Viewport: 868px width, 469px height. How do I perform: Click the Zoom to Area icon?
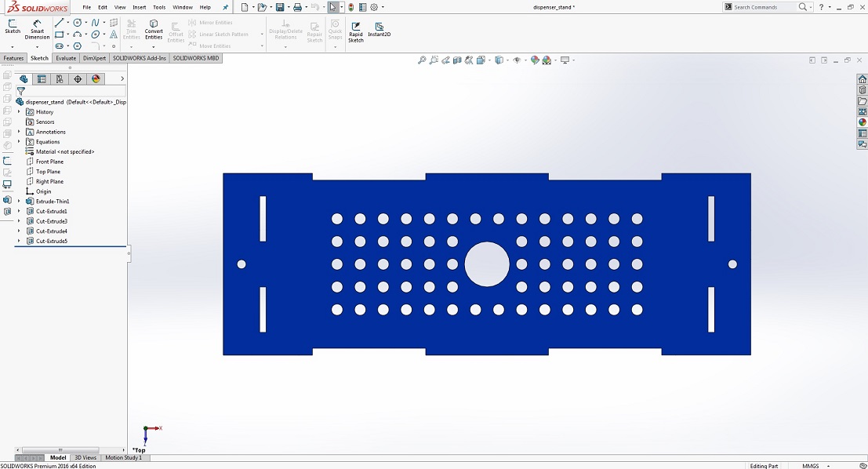tap(434, 60)
